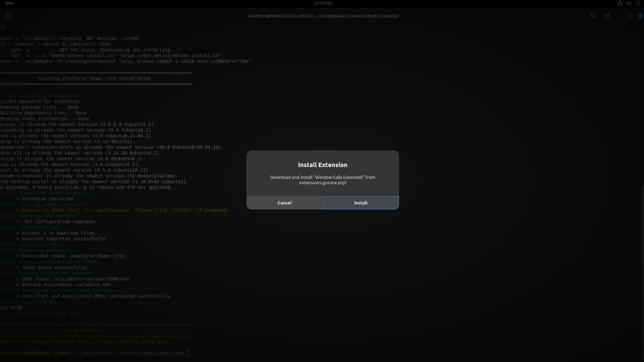Click 'Attempt 1 to download files...' line

pos(60,233)
